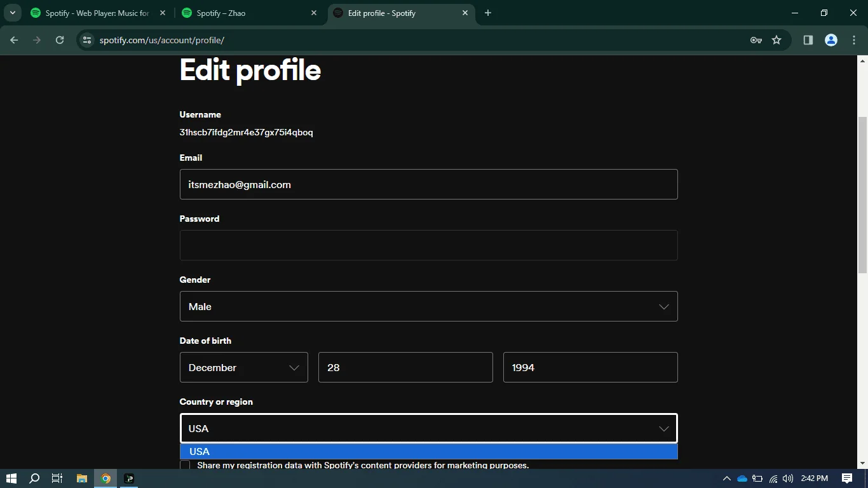Show hidden system tray icons

pos(727,478)
